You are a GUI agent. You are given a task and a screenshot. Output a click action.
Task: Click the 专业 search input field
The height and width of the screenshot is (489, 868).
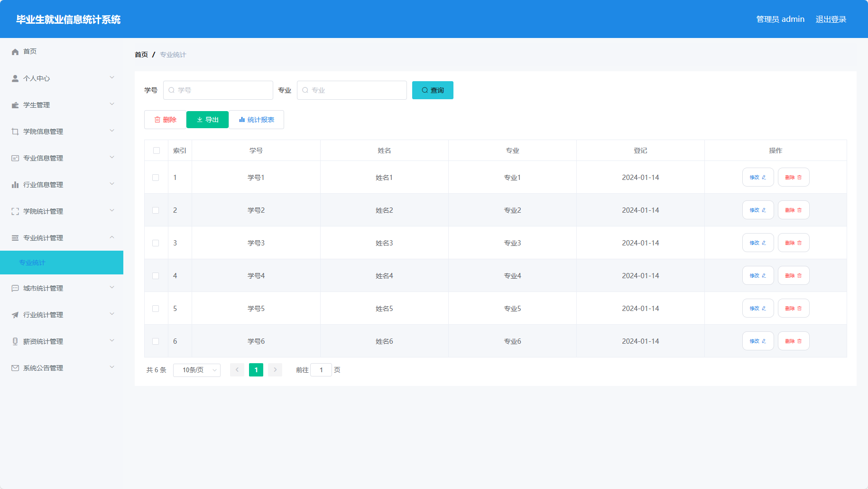tap(352, 90)
